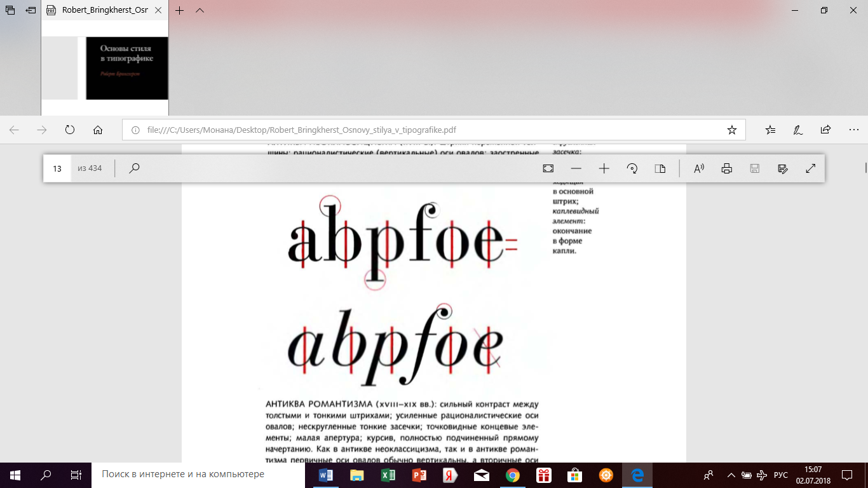Search within the PDF document
Image resolution: width=868 pixels, height=488 pixels.
click(134, 168)
